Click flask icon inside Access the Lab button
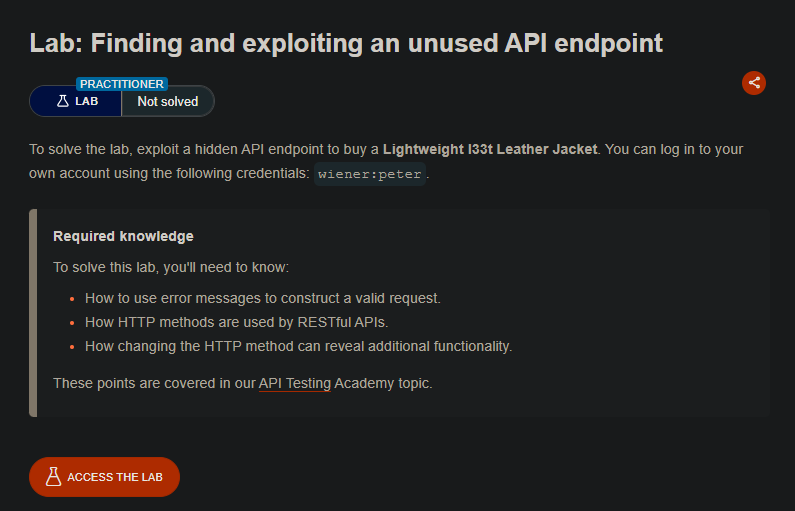The height and width of the screenshot is (511, 795). pos(54,477)
